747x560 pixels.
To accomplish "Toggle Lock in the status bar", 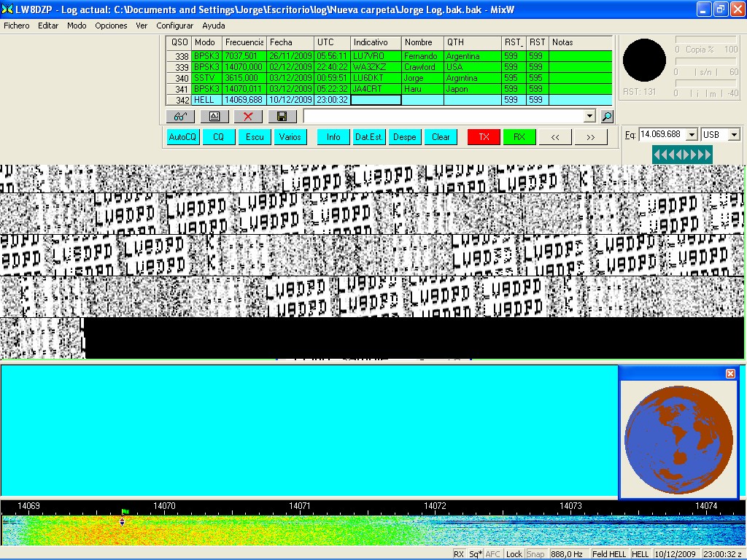I will tap(514, 554).
